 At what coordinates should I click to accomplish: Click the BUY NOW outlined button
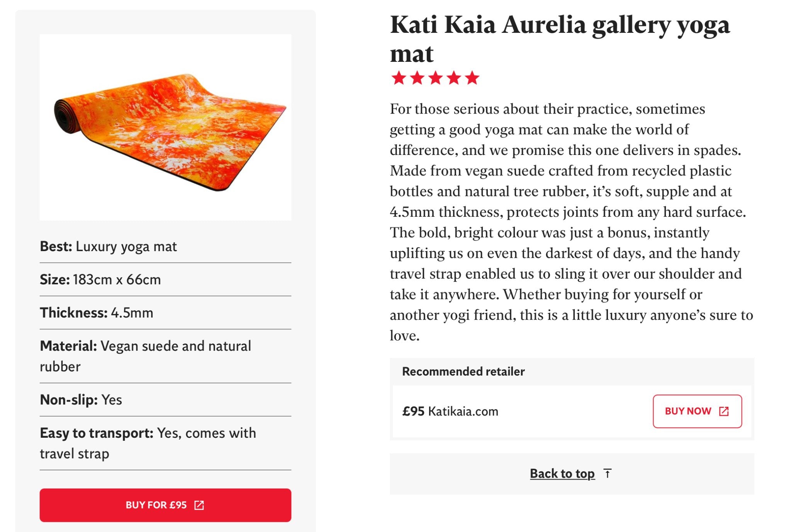pos(697,411)
